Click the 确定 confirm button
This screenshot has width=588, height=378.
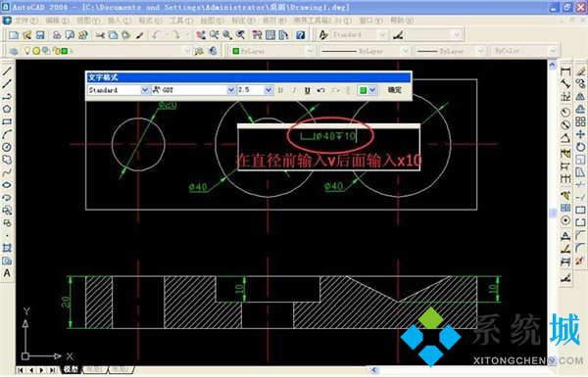click(395, 90)
